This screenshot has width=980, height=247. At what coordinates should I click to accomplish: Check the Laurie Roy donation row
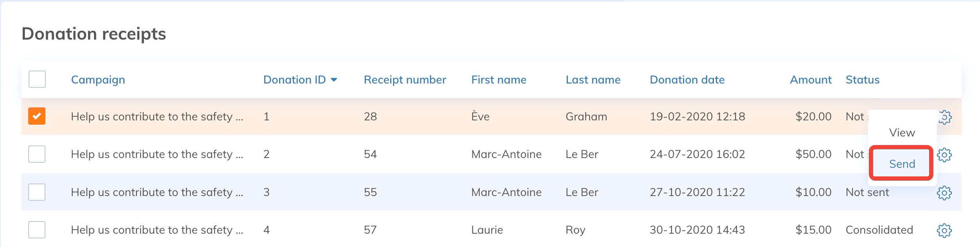coord(37,230)
